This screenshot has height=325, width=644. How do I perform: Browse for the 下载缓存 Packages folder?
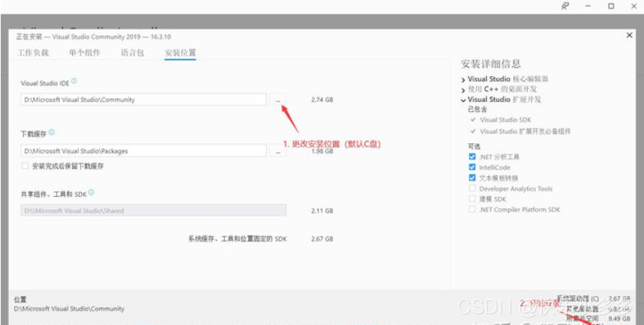[x=278, y=151]
